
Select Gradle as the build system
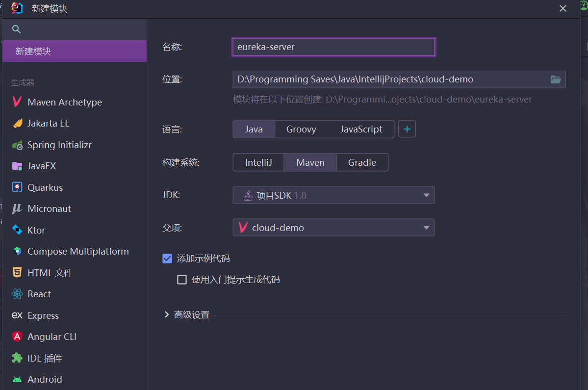(x=362, y=162)
